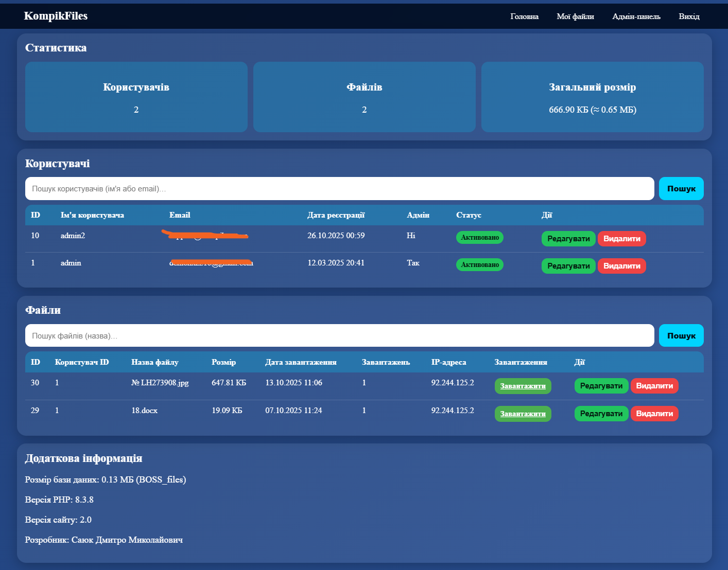Edit the admin user row
728x570 pixels.
tap(568, 266)
